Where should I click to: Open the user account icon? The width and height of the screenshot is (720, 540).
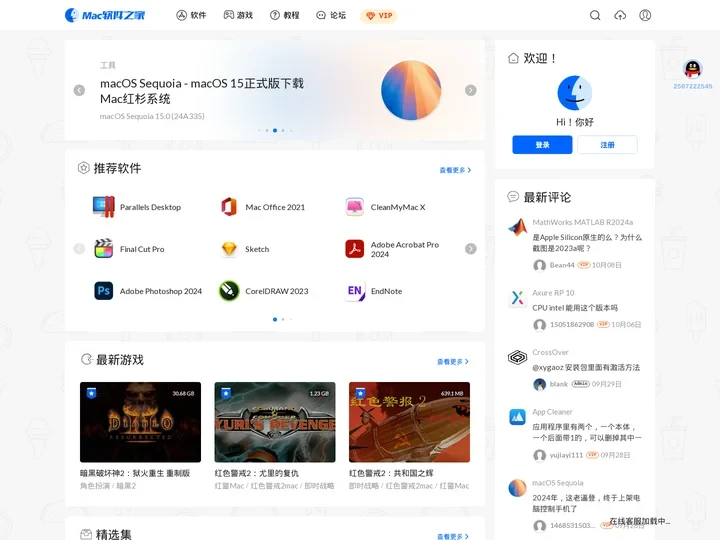point(645,16)
